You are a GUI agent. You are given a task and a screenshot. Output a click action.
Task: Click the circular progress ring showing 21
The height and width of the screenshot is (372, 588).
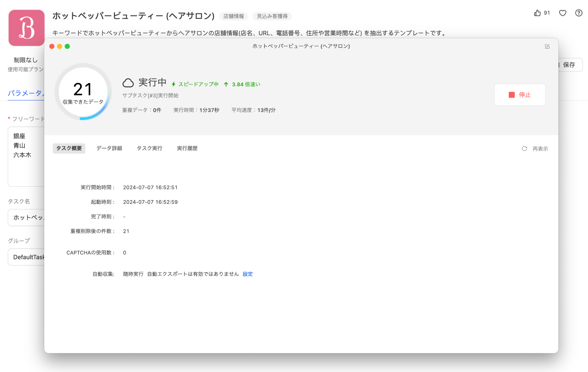point(83,92)
